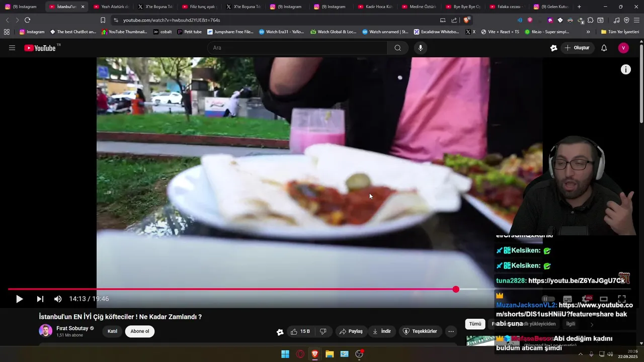
Task: Open the Instagram bookmark in bookmarks bar
Action: point(32,32)
